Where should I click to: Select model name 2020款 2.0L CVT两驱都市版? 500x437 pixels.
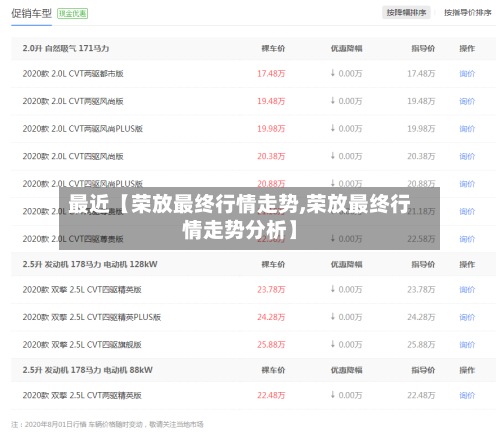(x=73, y=74)
